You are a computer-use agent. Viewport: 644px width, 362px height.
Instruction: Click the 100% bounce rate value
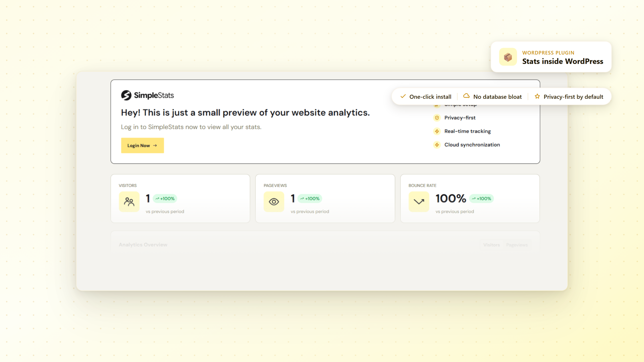451,198
